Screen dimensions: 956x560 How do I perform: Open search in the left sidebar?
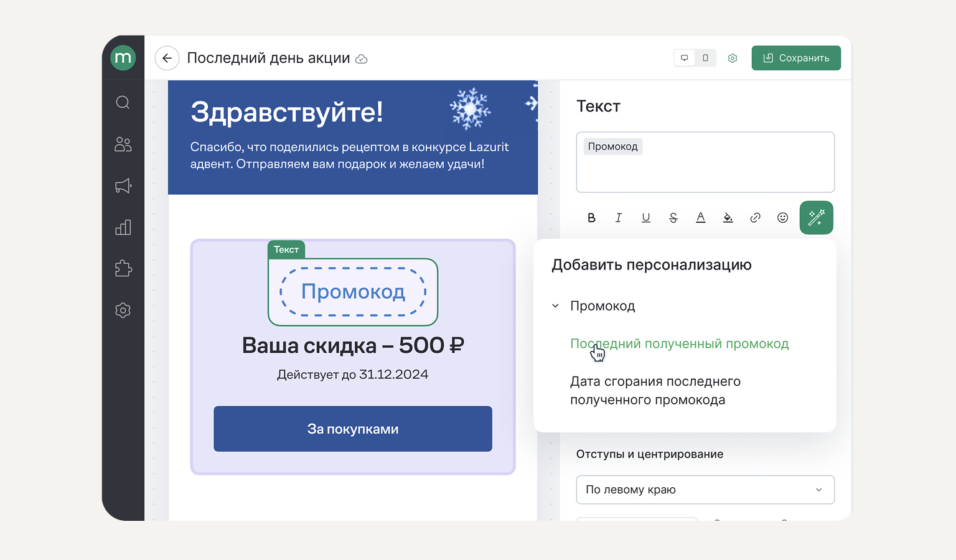pyautogui.click(x=123, y=103)
